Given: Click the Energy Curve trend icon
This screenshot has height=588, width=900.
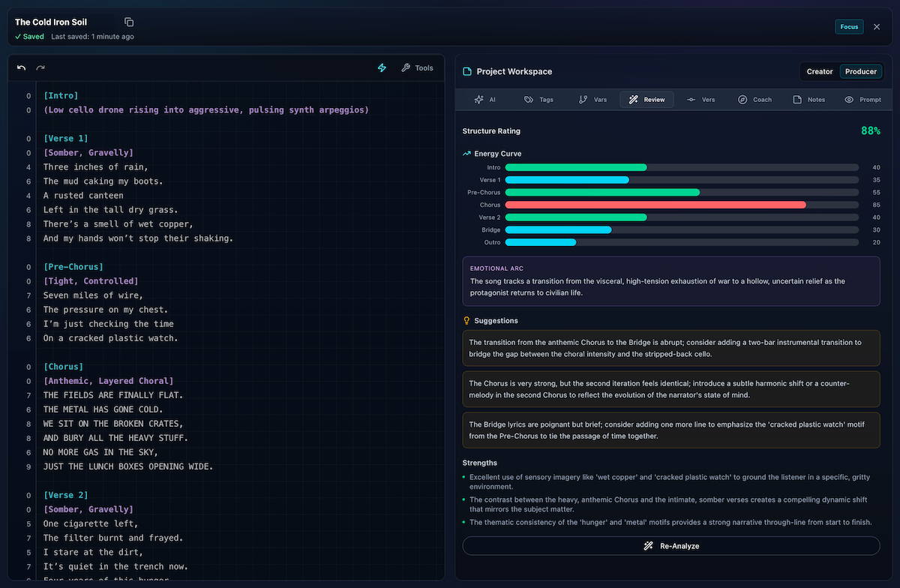Looking at the screenshot, I should (x=466, y=154).
